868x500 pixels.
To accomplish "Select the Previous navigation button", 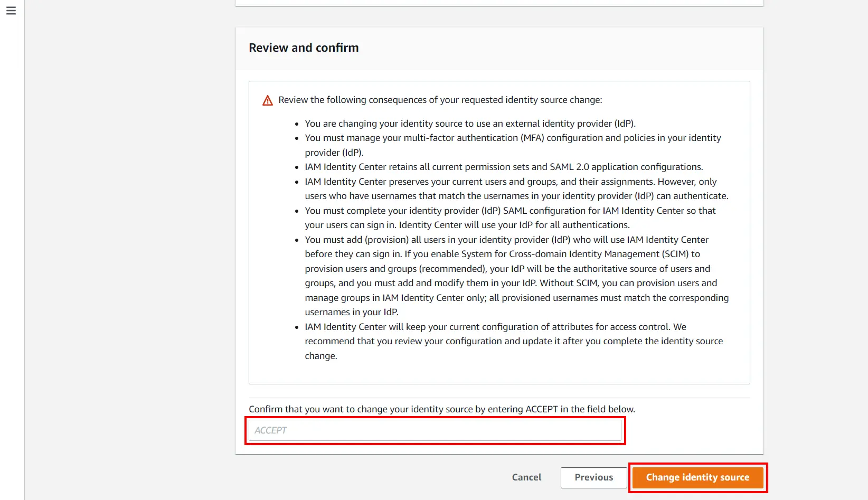I will tap(593, 477).
